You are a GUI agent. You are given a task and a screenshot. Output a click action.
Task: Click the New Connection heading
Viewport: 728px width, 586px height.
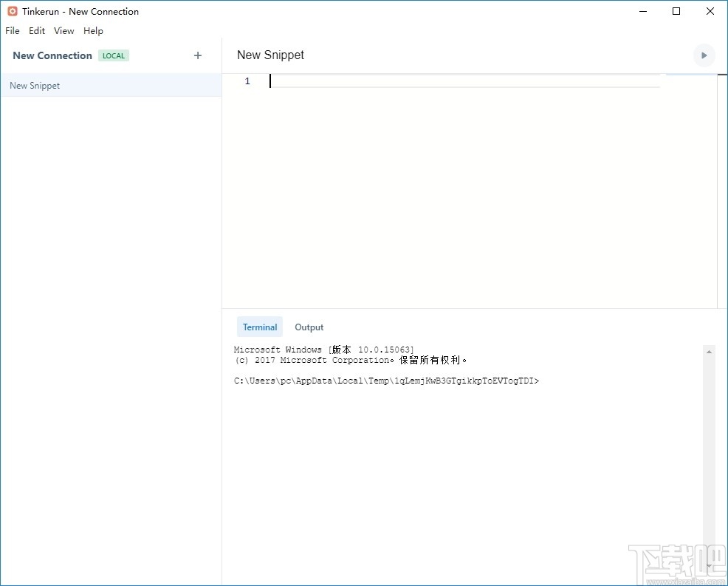click(x=52, y=55)
